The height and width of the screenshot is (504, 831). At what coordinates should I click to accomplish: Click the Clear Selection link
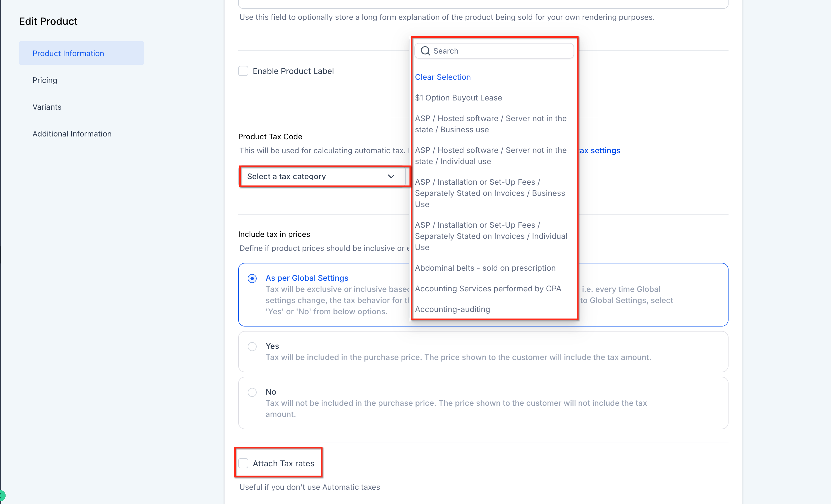[443, 77]
